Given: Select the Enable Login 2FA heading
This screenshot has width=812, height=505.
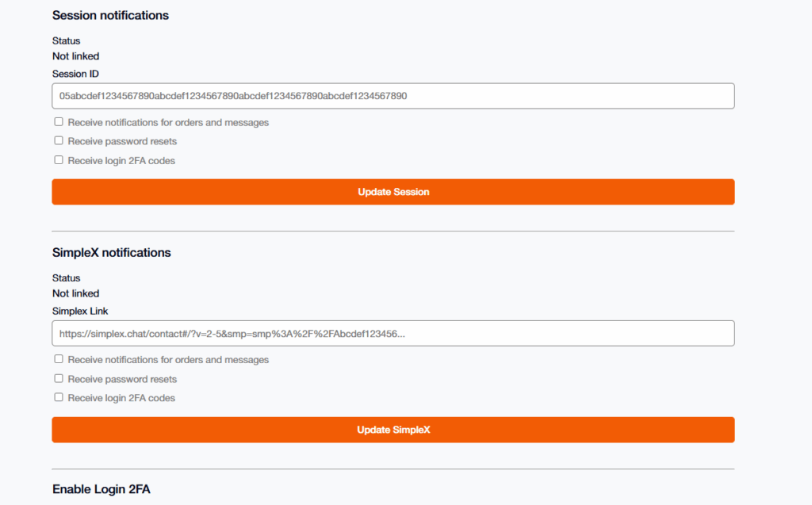Looking at the screenshot, I should tap(101, 489).
